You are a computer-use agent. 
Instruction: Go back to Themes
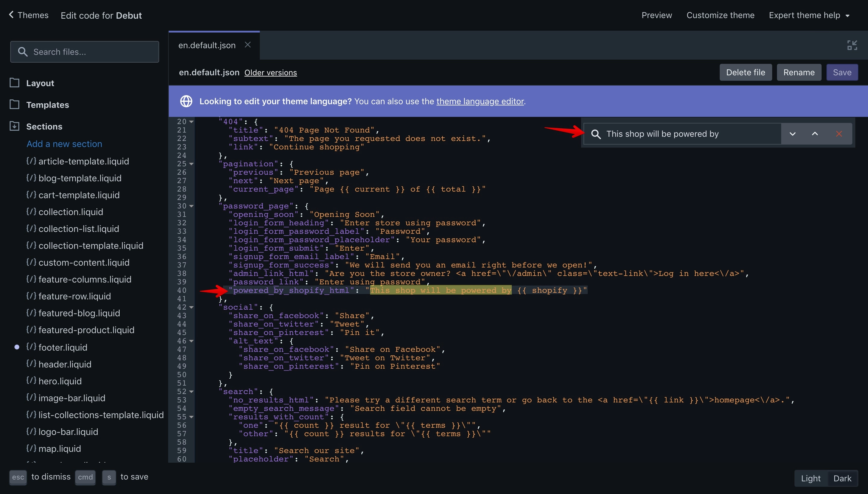pyautogui.click(x=29, y=15)
